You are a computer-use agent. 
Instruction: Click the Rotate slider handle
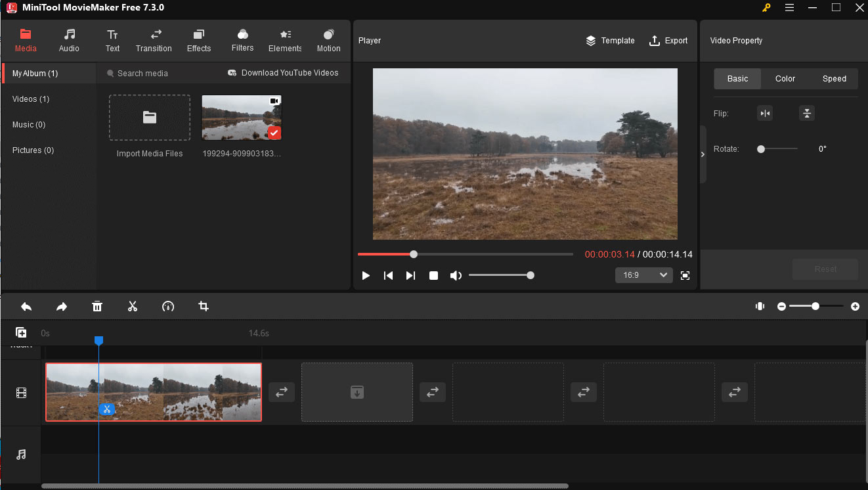[x=761, y=149]
